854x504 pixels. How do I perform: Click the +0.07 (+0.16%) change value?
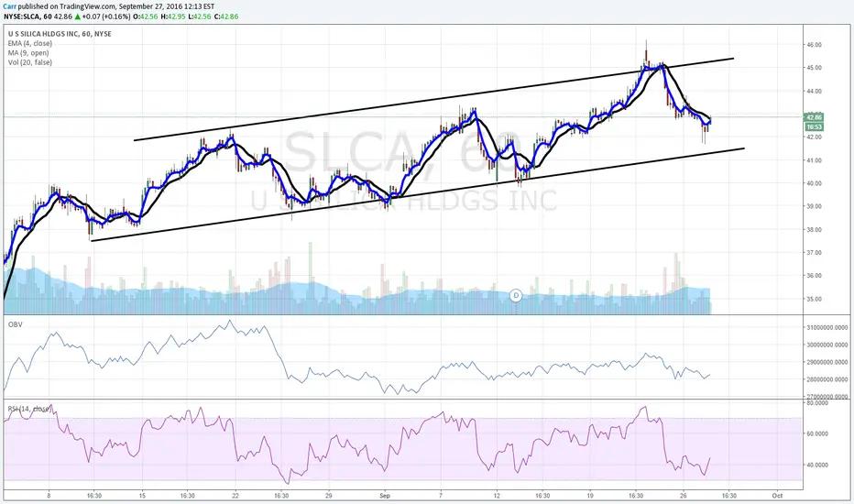106,16
